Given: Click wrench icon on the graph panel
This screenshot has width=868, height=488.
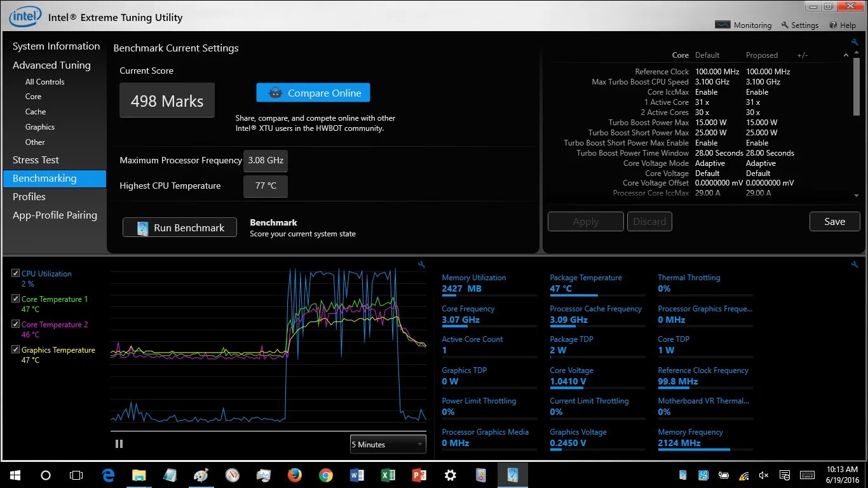Looking at the screenshot, I should pos(421,264).
